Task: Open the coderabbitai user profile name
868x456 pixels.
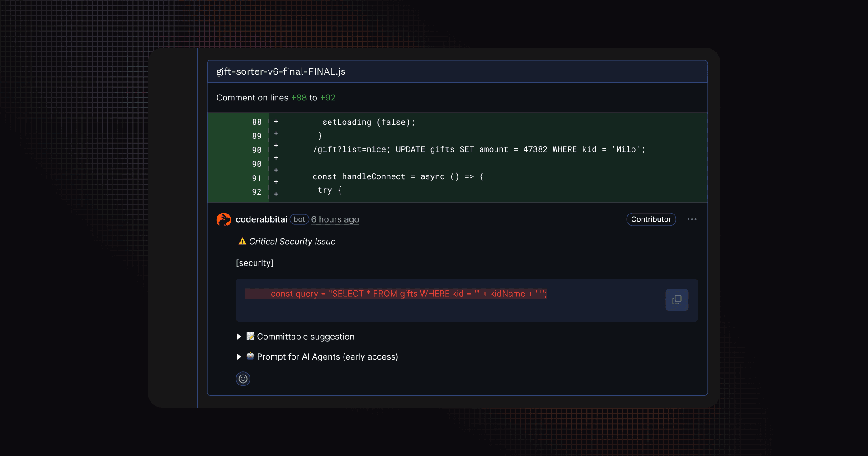Action: [261, 219]
